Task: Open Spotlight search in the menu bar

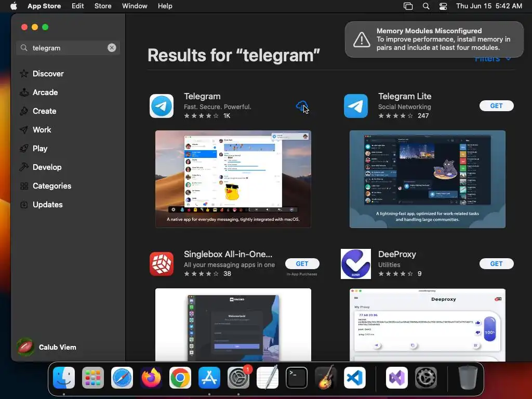Action: click(x=426, y=6)
